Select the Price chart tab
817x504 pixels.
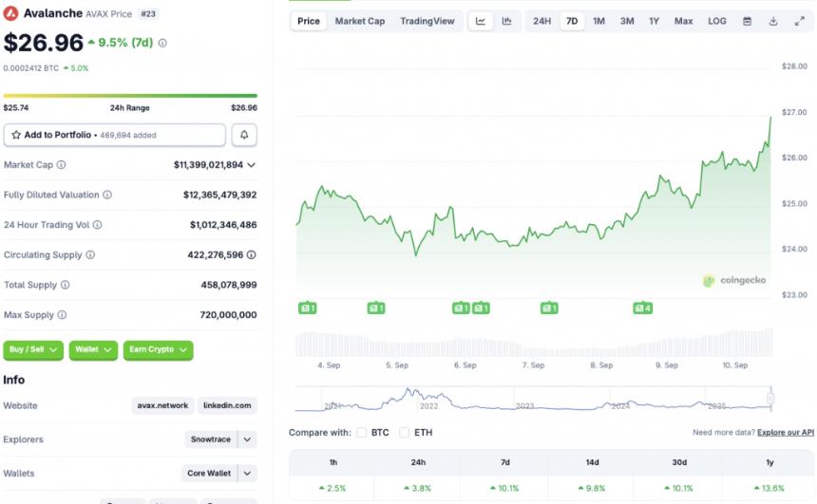(x=309, y=21)
